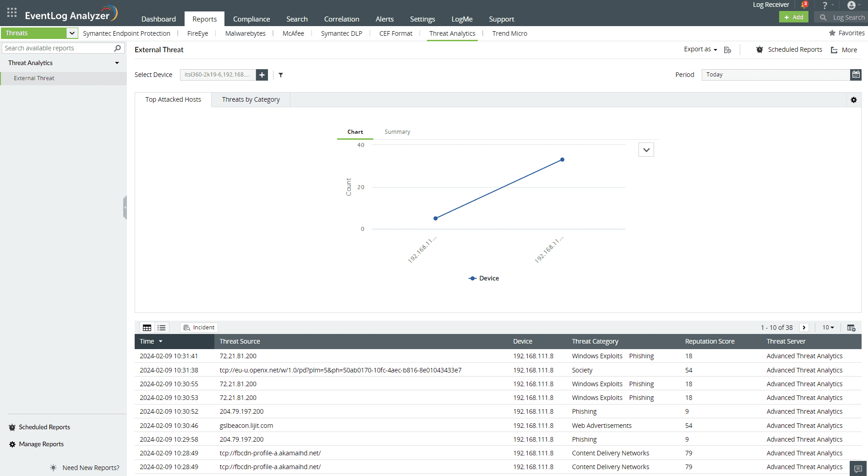The width and height of the screenshot is (868, 476).
Task: Open the device filter funnel icon
Action: pyautogui.click(x=281, y=75)
